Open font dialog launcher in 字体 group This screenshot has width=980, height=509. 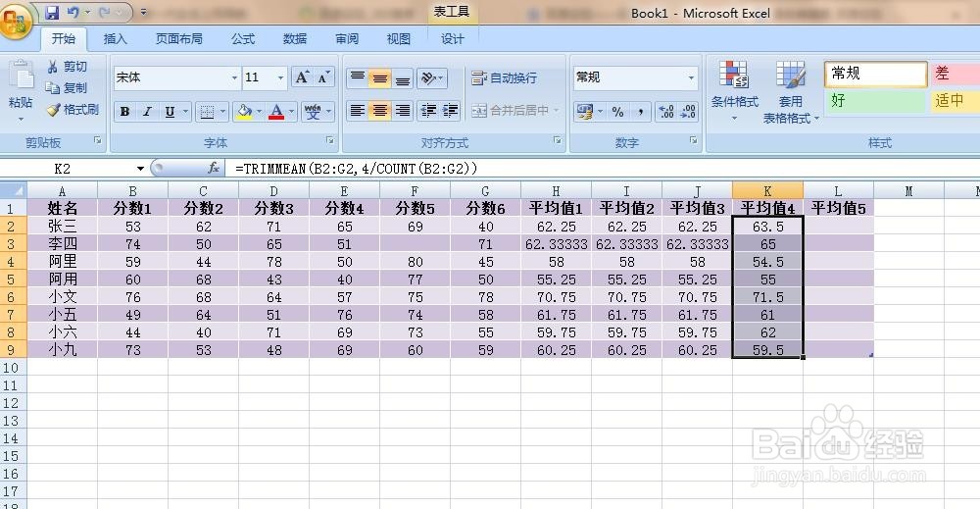330,140
